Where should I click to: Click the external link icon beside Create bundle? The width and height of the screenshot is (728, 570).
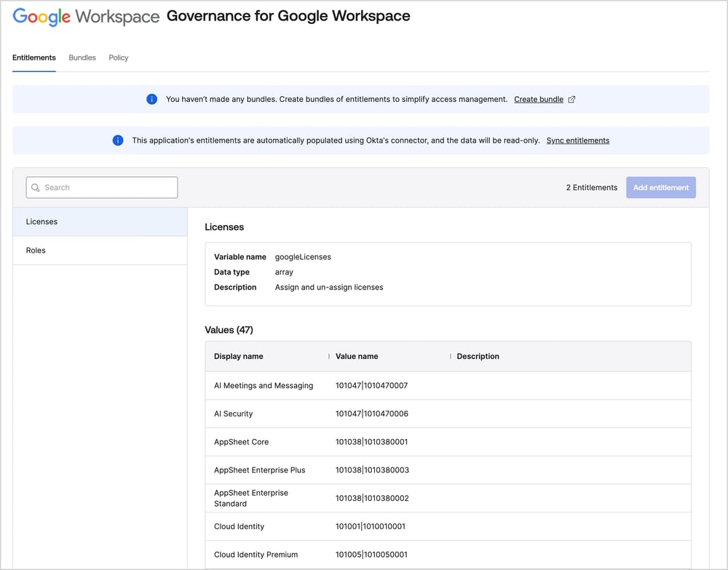(571, 99)
